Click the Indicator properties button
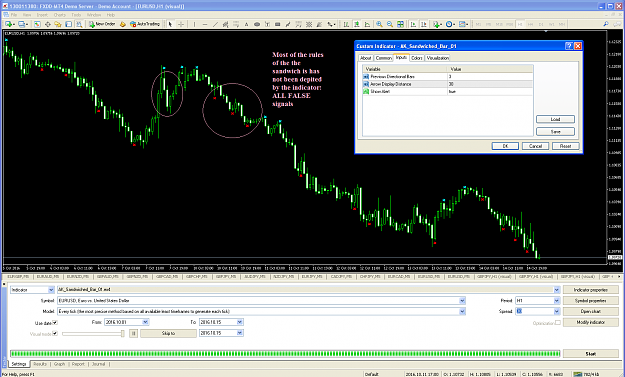This screenshot has width=625, height=377. pos(591,290)
